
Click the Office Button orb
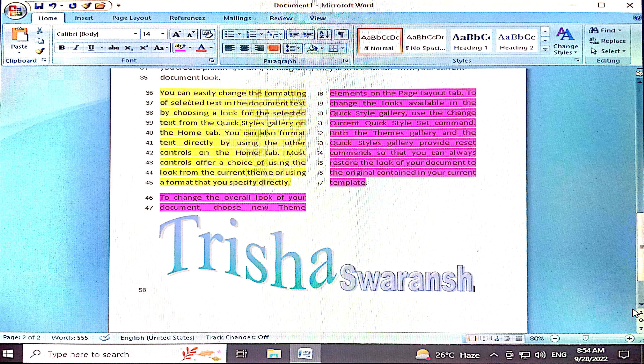click(16, 11)
